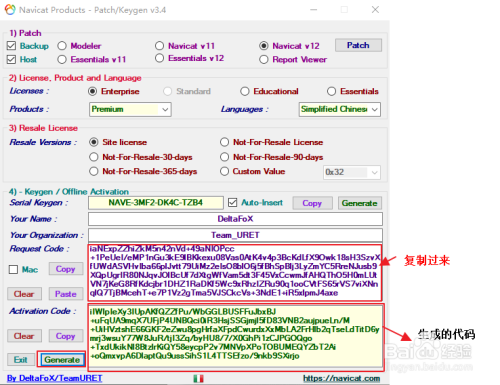500x385 pixels.
Task: Select the Essentials v11 radio option
Action: click(x=62, y=59)
